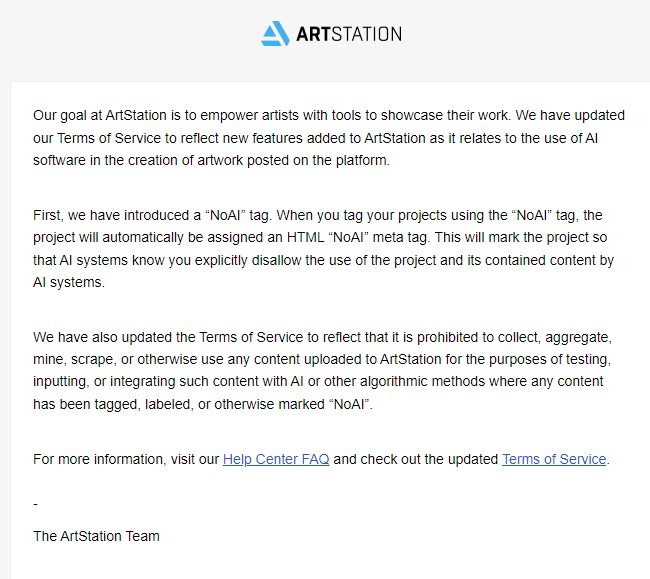Click the 'We have also updated' paragraph
The width and height of the screenshot is (650, 579).
pos(323,371)
